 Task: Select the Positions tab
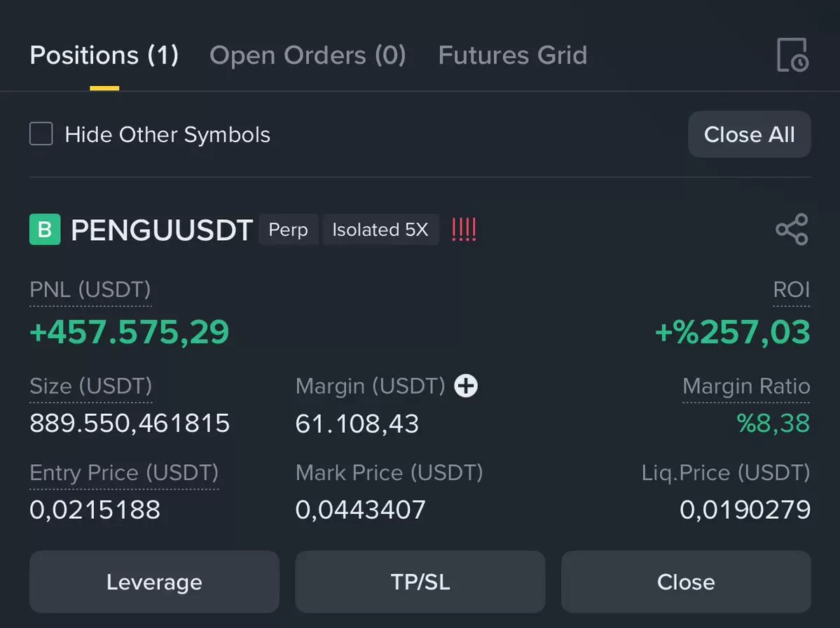[104, 55]
